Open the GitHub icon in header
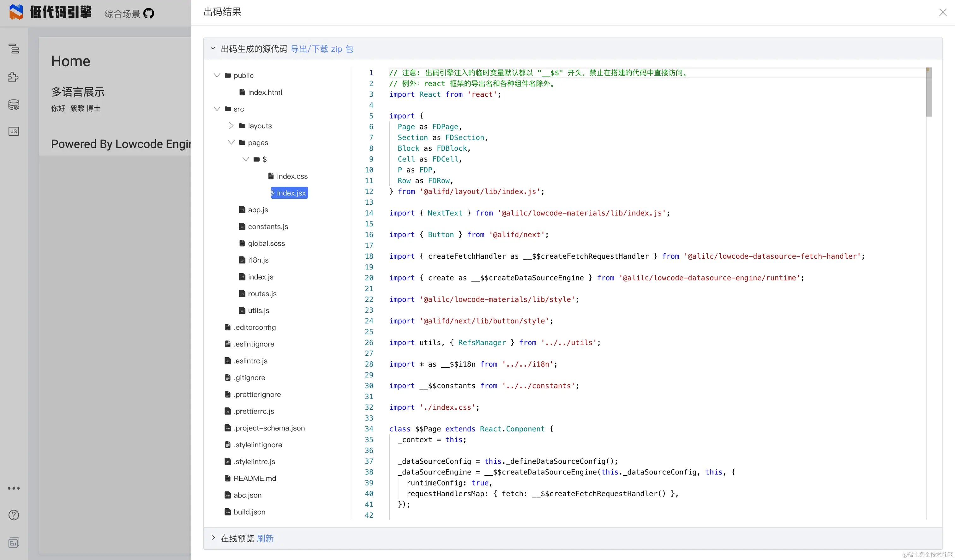955x560 pixels. tap(148, 14)
